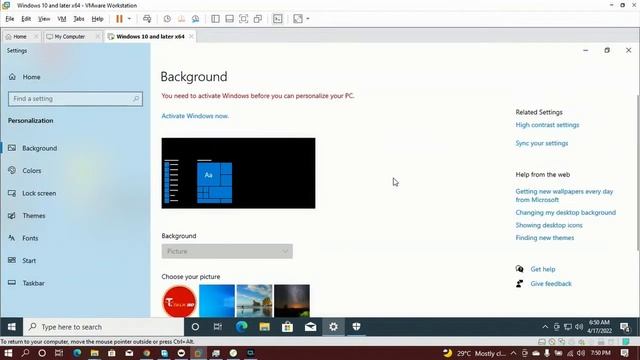This screenshot has height=360, width=640.
Task: Pause the virtual machine with the orange button
Action: coord(119,19)
